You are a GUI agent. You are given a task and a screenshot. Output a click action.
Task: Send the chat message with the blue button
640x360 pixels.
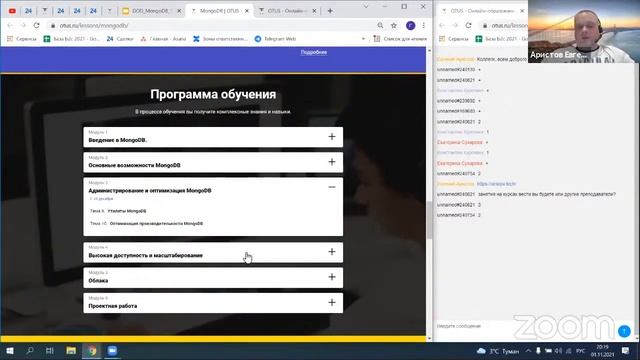click(624, 331)
